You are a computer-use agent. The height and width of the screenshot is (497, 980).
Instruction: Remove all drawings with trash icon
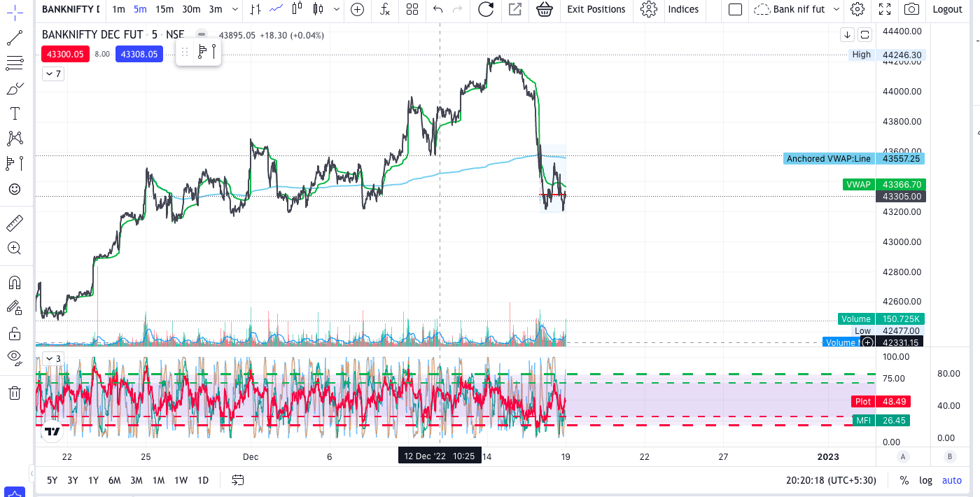(15, 392)
